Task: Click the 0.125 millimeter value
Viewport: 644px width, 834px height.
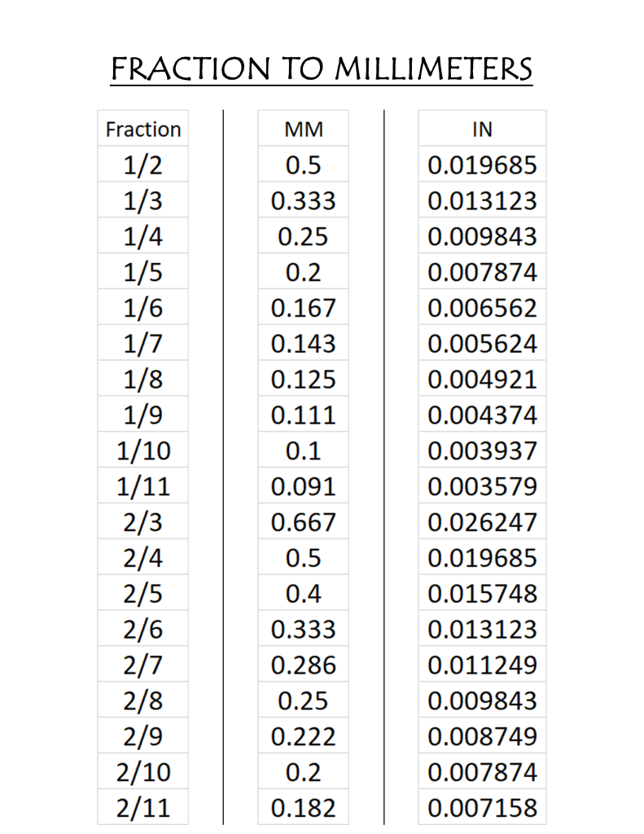Action: (303, 378)
